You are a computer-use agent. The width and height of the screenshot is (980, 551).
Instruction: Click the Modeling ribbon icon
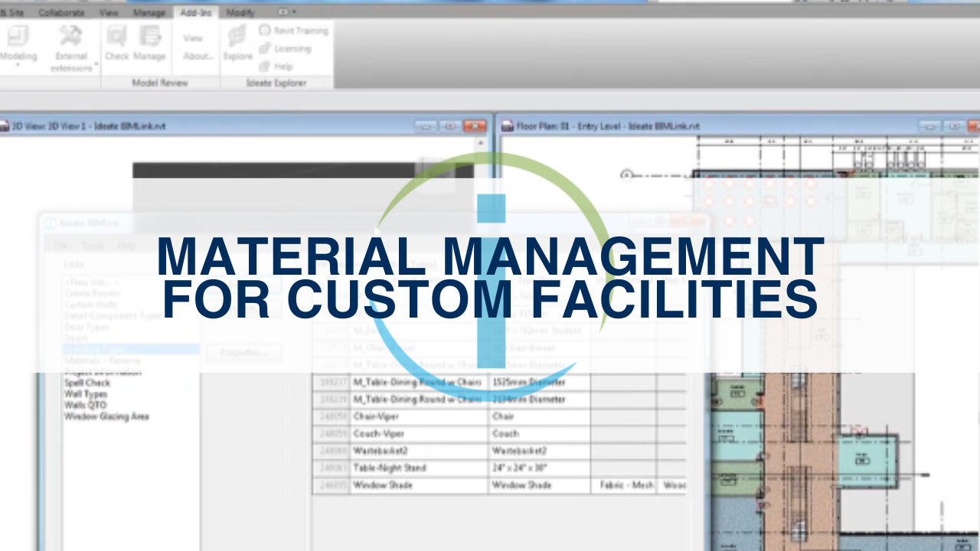pyautogui.click(x=18, y=35)
